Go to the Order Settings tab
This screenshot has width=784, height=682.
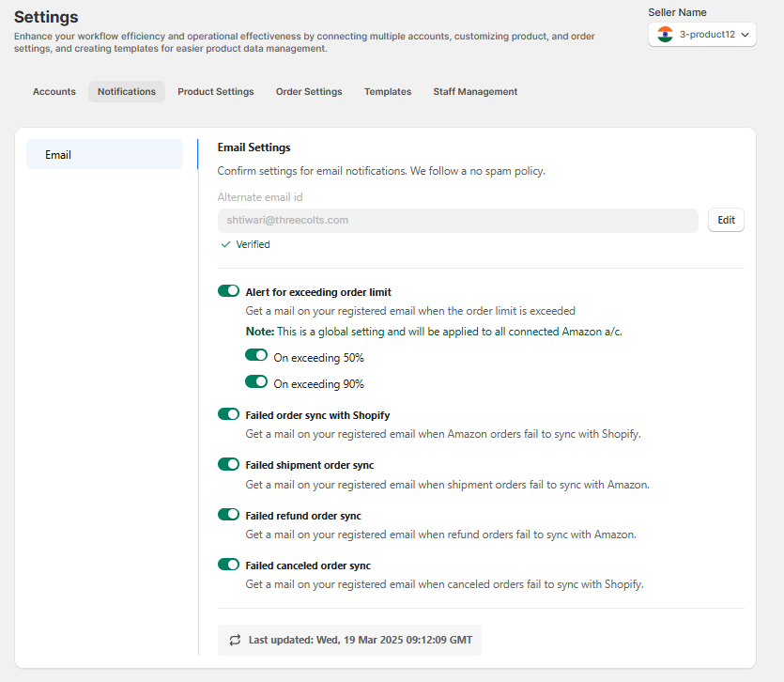coord(309,91)
